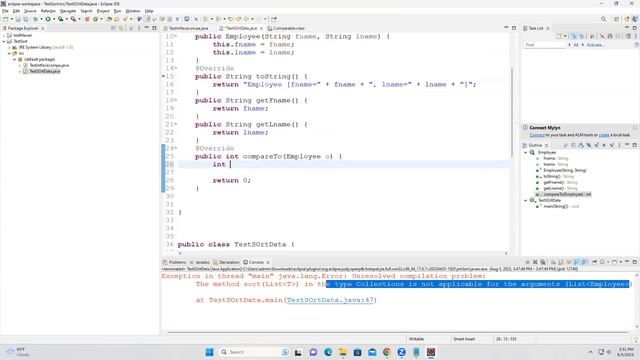Click the Open Perspective icon

click(617, 19)
